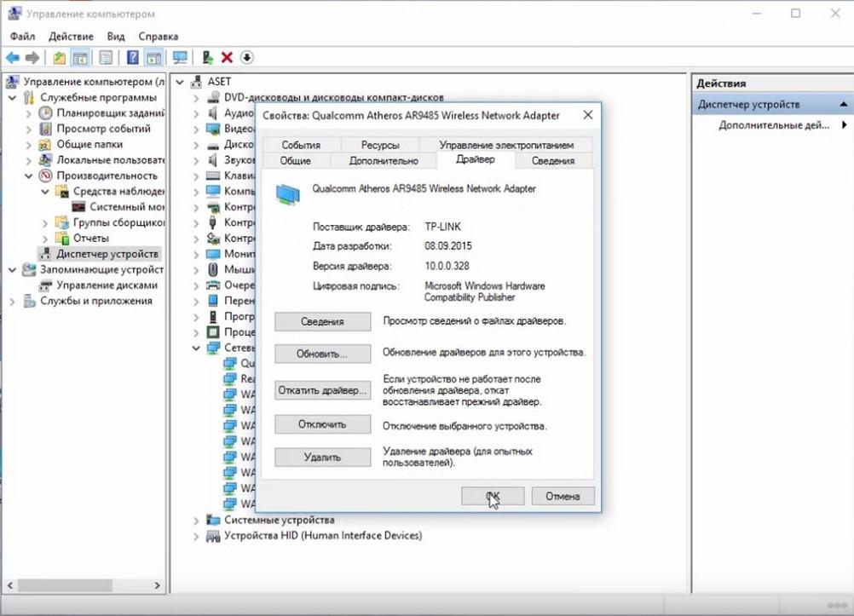Click the red X uninstall toolbar icon
854x616 pixels.
pyautogui.click(x=227, y=57)
